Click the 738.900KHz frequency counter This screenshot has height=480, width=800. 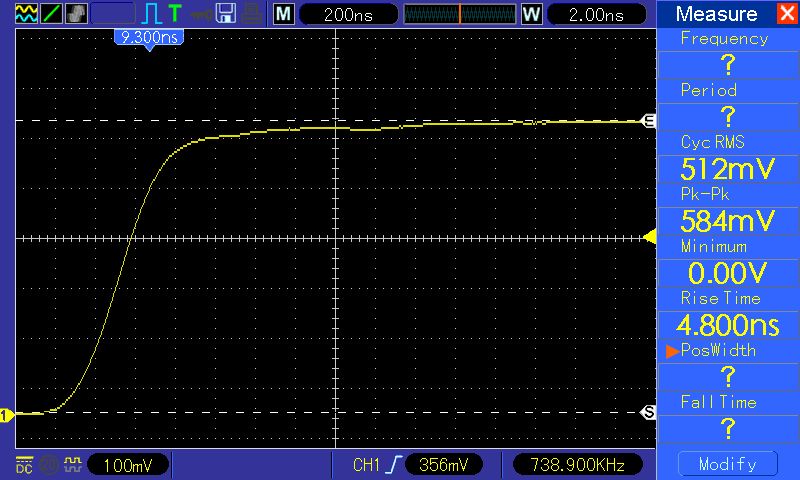pyautogui.click(x=577, y=465)
